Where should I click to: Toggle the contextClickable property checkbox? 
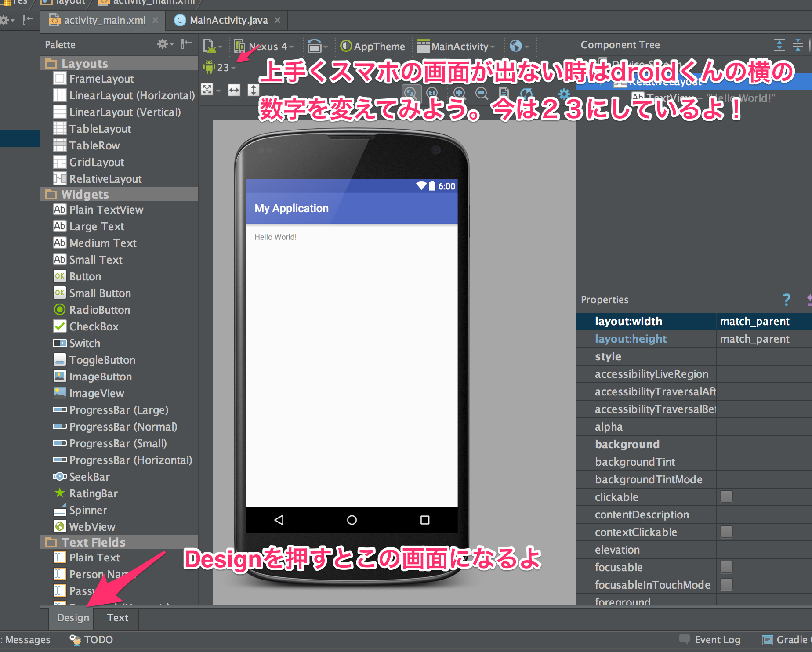tap(726, 532)
